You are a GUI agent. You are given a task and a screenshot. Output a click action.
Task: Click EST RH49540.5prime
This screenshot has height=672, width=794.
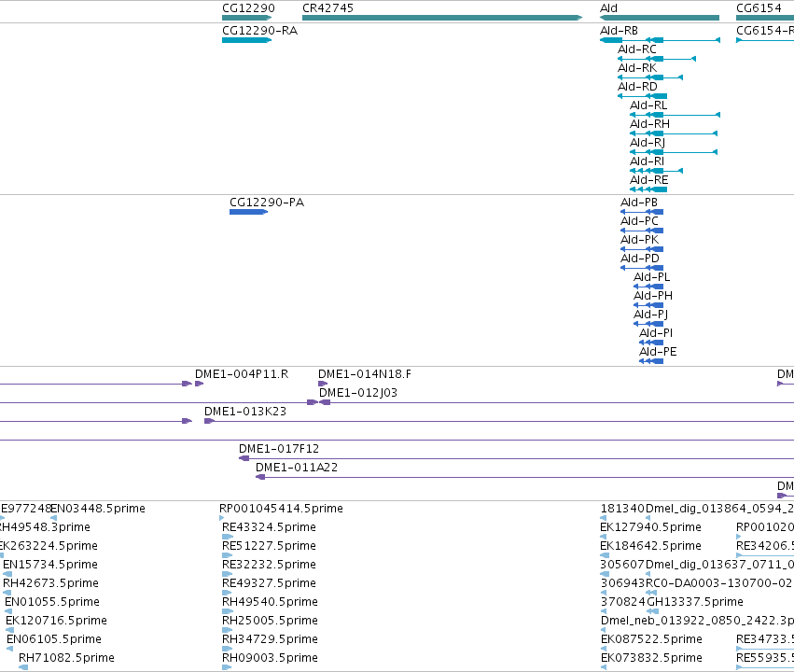tap(228, 611)
